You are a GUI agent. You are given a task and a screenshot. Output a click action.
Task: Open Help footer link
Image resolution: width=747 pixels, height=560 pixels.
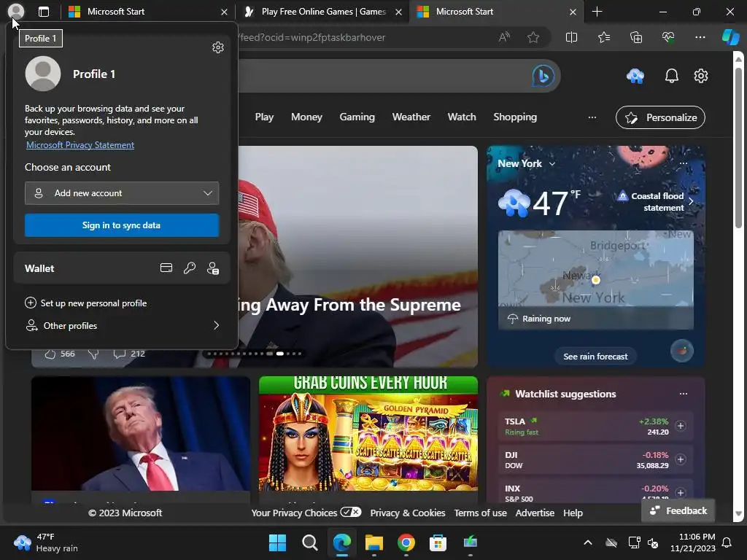click(573, 513)
